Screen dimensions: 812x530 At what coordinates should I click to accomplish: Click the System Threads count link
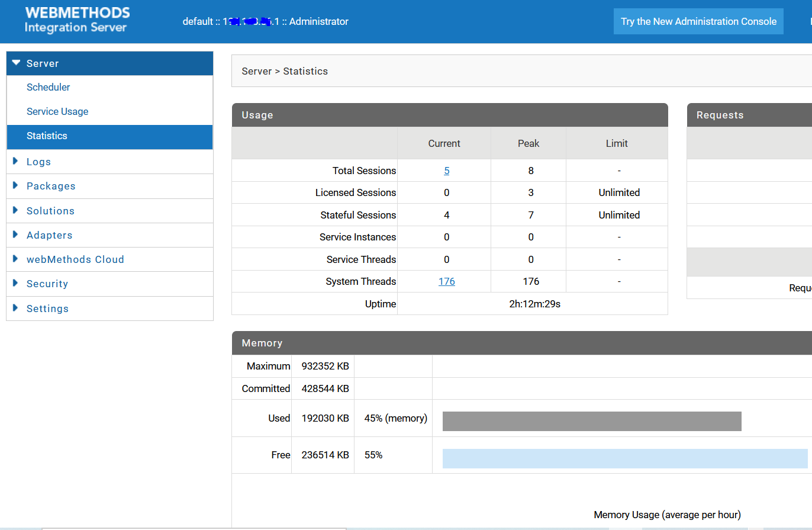coord(447,281)
